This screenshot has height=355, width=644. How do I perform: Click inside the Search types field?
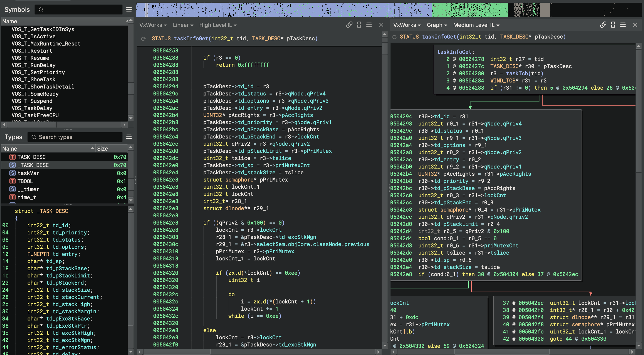pos(75,137)
